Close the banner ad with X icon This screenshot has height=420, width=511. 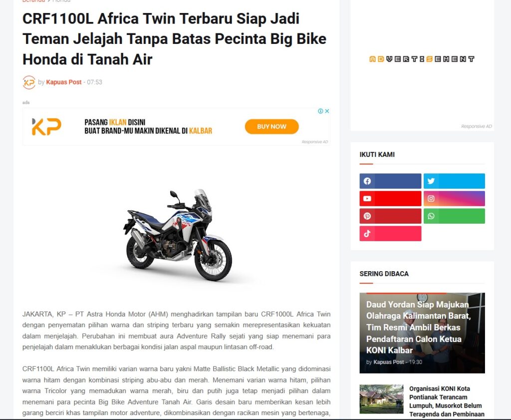click(x=327, y=111)
